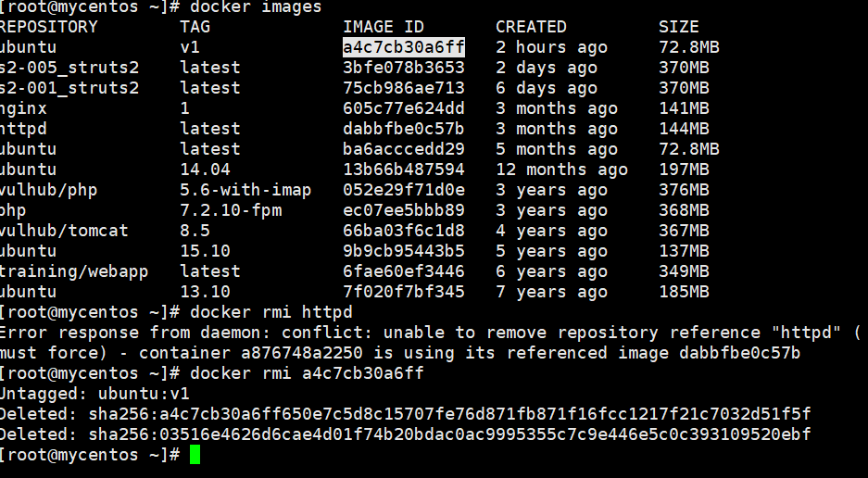Click the "docker rmi httpd" command
The image size is (868, 478).
(271, 312)
